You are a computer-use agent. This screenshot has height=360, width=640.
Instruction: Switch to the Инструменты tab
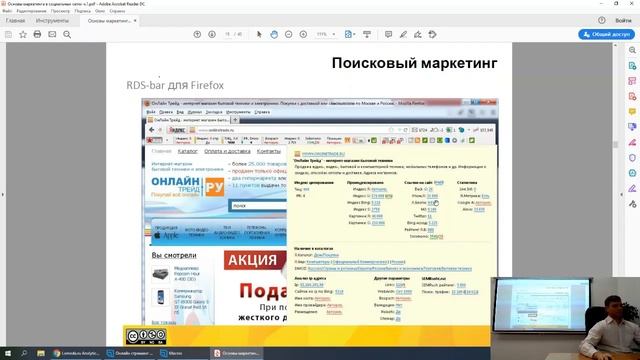tap(52, 20)
